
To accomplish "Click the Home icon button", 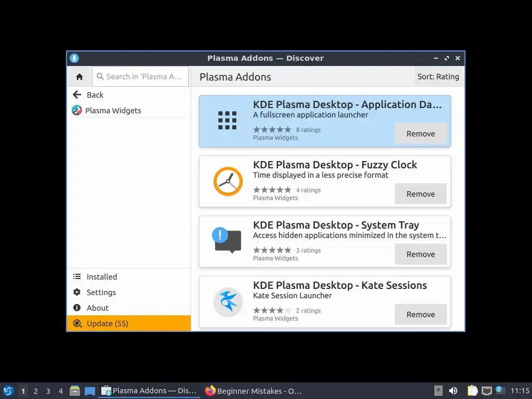I will click(79, 77).
